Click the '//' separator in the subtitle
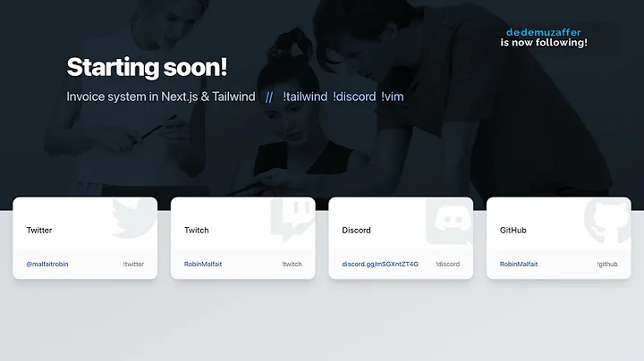 (x=269, y=97)
